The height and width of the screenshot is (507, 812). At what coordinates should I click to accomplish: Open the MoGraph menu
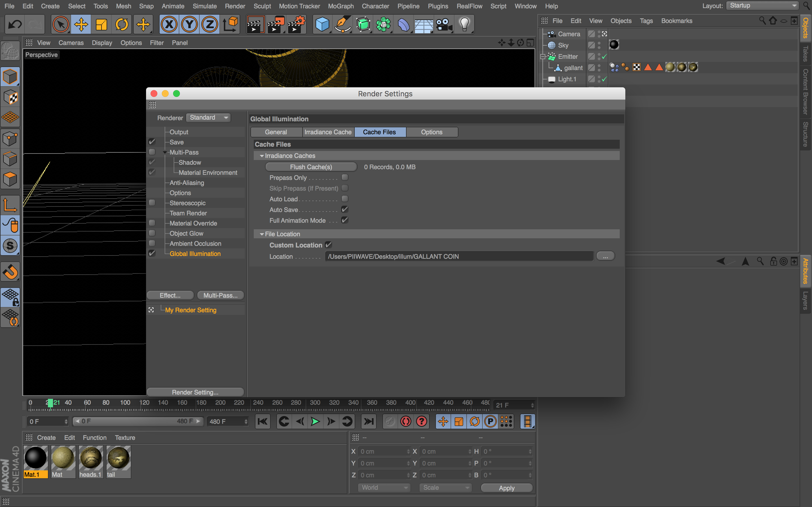(341, 6)
